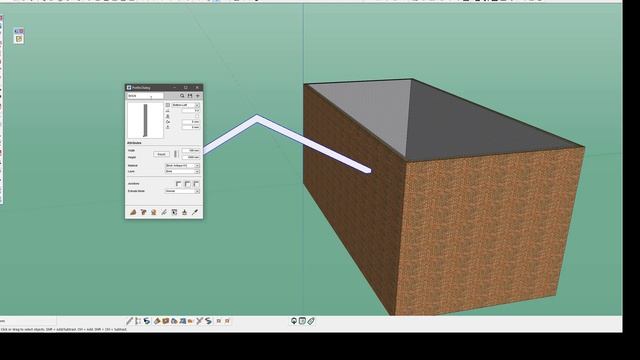The width and height of the screenshot is (640, 360).
Task: Click the second tool icon in ProfileDialog bottom row
Action: pyautogui.click(x=143, y=212)
